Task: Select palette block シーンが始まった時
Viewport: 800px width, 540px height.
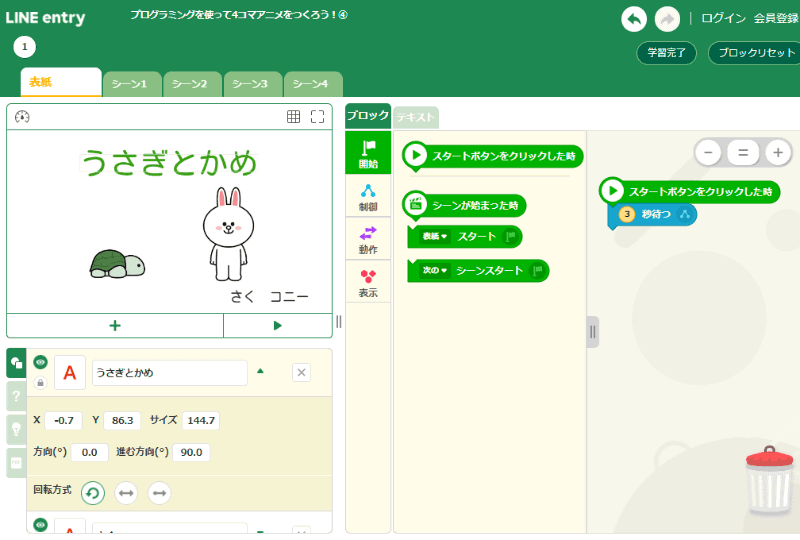Action: 464,205
